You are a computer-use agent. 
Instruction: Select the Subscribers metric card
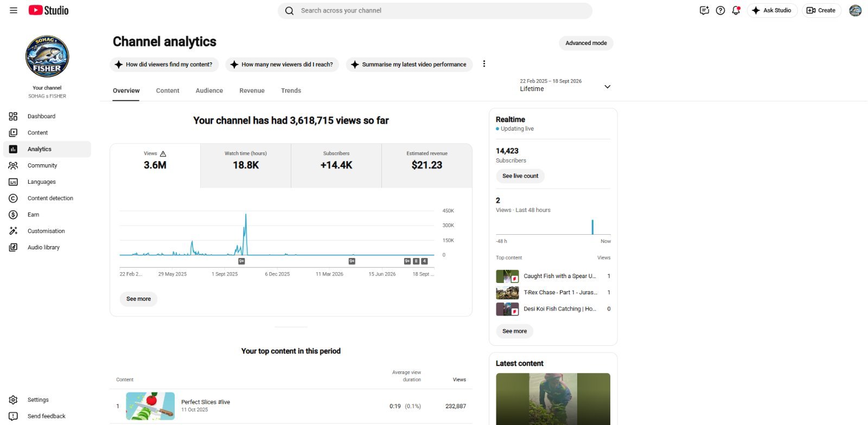tap(336, 166)
